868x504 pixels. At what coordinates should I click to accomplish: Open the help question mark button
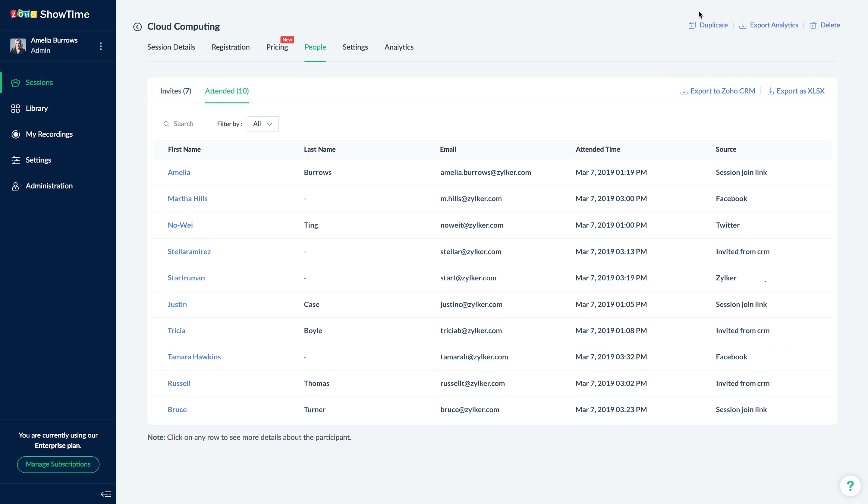pyautogui.click(x=850, y=486)
